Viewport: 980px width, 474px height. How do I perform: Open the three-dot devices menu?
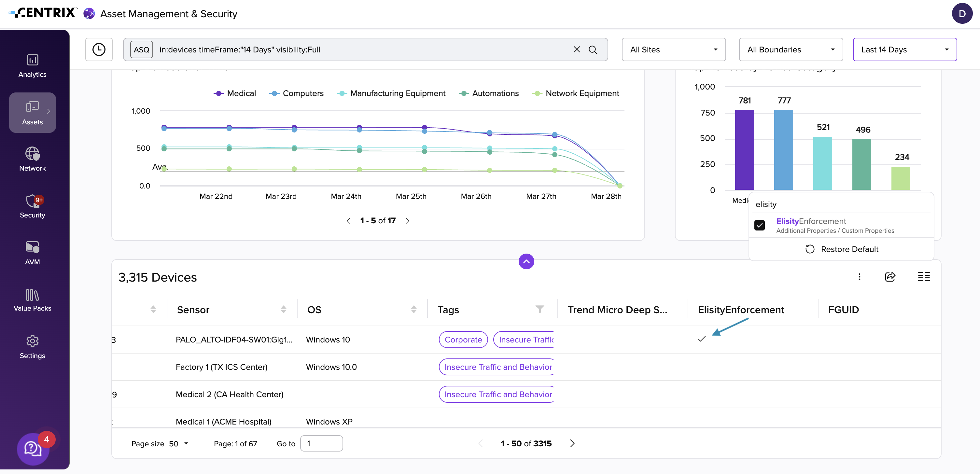pos(859,277)
